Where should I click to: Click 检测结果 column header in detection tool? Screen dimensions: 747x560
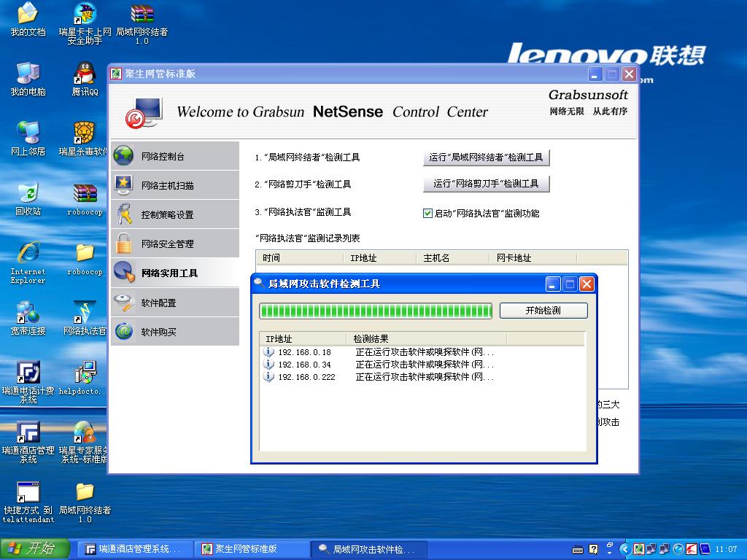point(426,338)
